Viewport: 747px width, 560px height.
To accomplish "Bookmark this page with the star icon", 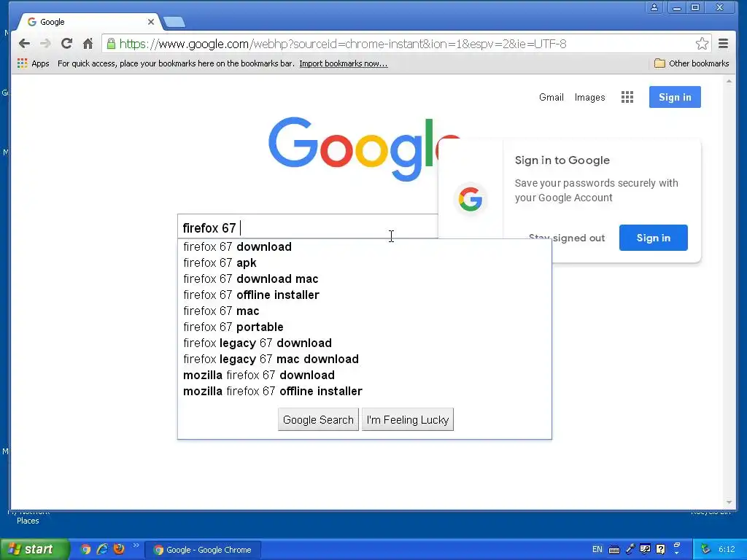I will pos(702,44).
